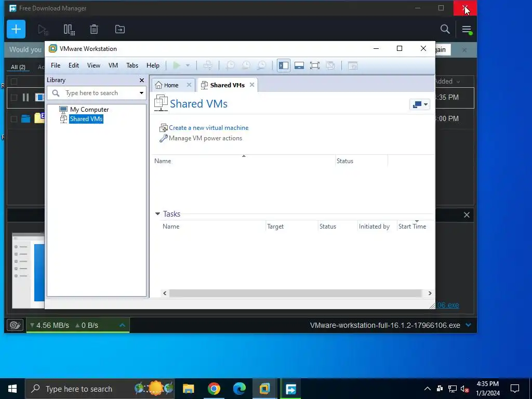The width and height of the screenshot is (532, 399).
Task: Sort tasks by Initiated by column
Action: coord(374,227)
